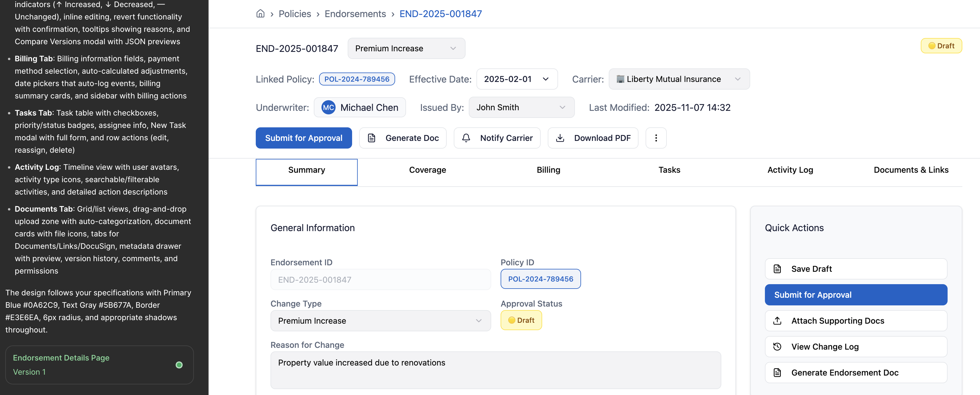Click the home icon in the breadcrumb

[x=260, y=13]
